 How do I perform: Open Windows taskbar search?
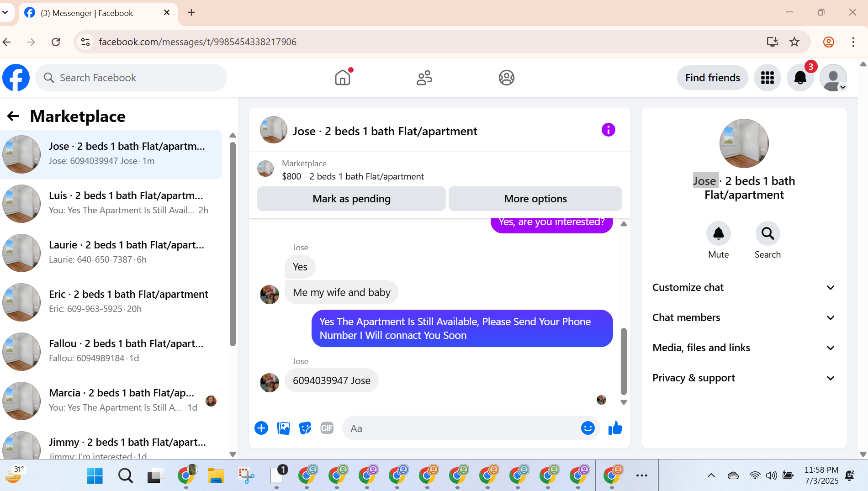pyautogui.click(x=125, y=476)
